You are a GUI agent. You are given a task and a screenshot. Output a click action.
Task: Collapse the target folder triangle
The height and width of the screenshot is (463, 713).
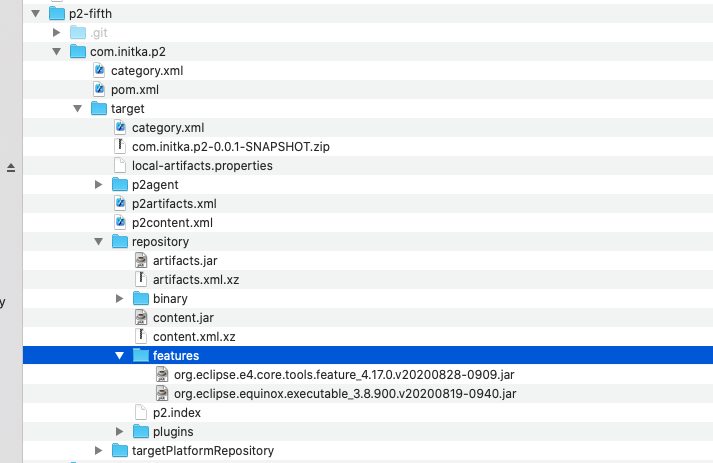pos(77,109)
